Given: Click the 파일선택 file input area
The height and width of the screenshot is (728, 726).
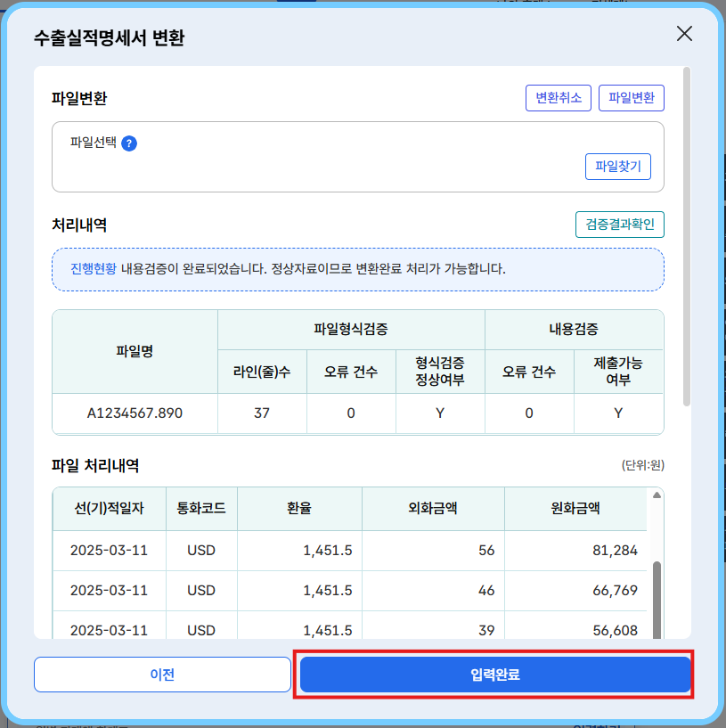Looking at the screenshot, I should tap(358, 157).
